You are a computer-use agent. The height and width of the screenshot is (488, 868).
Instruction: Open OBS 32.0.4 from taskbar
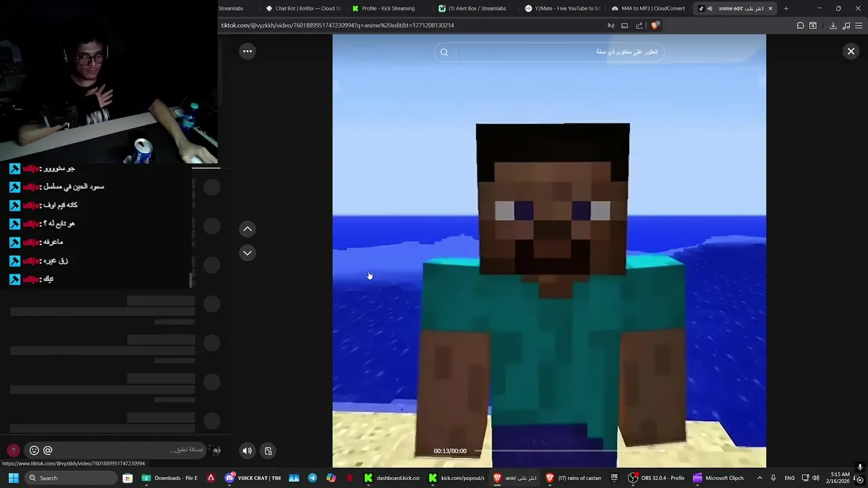pos(656,478)
